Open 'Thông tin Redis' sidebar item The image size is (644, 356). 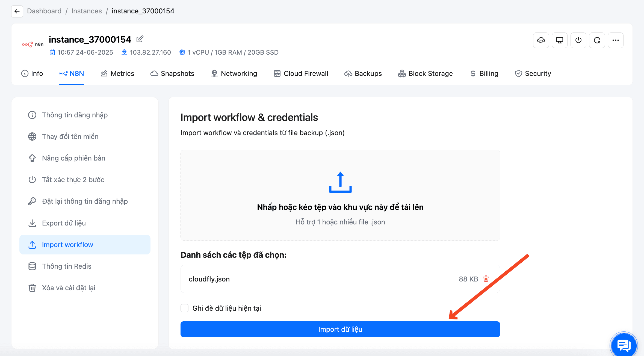[x=66, y=266]
